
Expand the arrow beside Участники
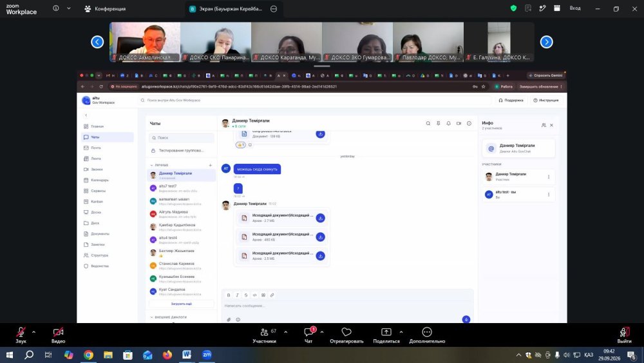285,332
